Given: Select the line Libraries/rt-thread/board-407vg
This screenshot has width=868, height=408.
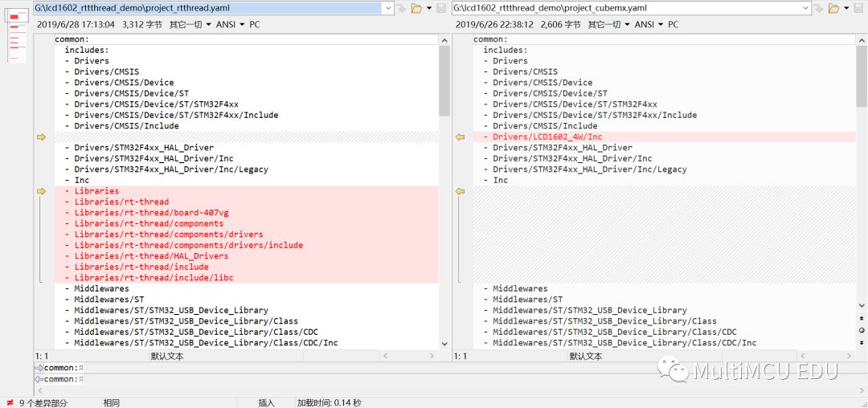Looking at the screenshot, I should coord(247,213).
